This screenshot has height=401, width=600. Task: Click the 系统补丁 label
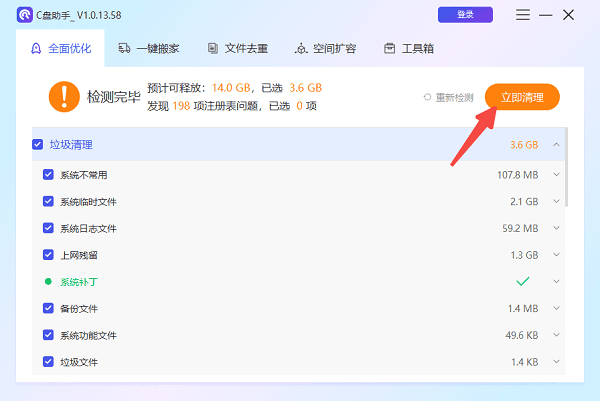pyautogui.click(x=79, y=282)
